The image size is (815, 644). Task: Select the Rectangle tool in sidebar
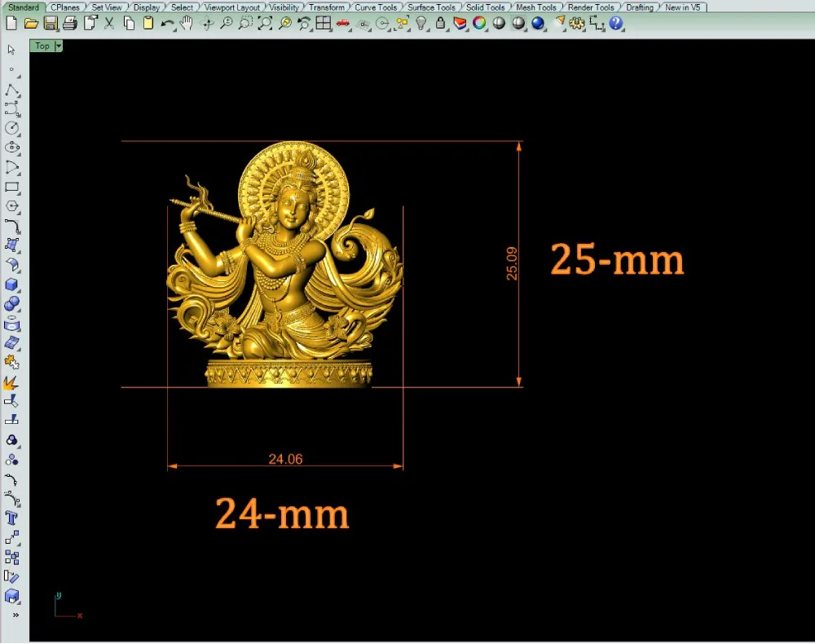tap(12, 187)
